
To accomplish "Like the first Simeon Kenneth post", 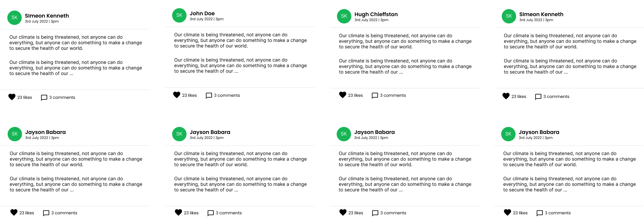I will coord(12,97).
